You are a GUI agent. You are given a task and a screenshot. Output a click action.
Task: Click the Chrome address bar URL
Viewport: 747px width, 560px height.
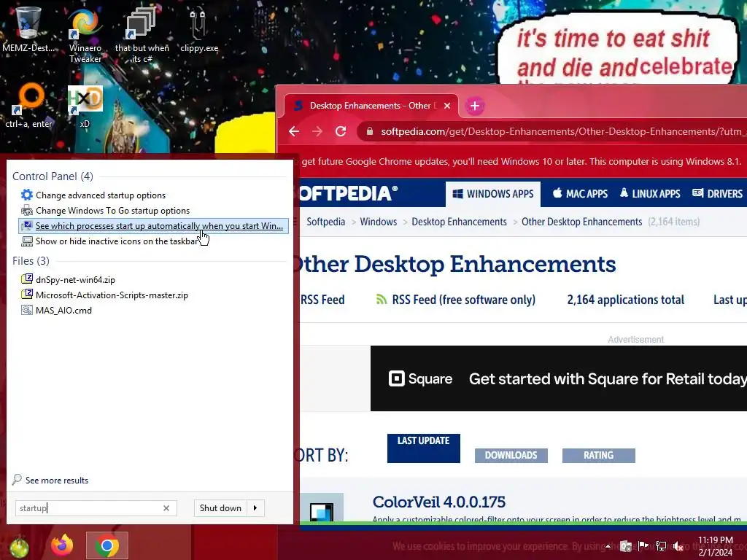(x=562, y=131)
